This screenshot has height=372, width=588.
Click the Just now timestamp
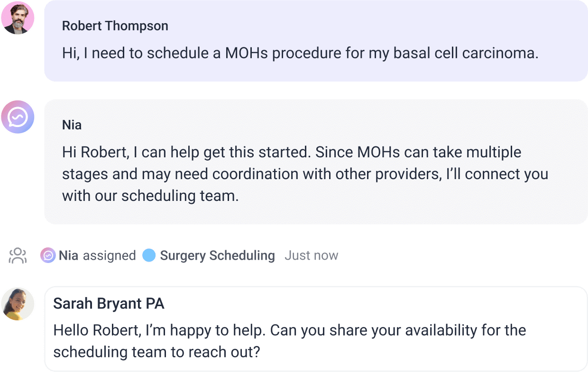[x=312, y=255]
